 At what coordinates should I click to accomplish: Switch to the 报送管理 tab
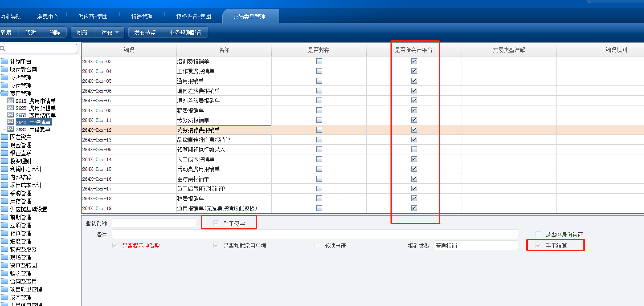pyautogui.click(x=142, y=16)
